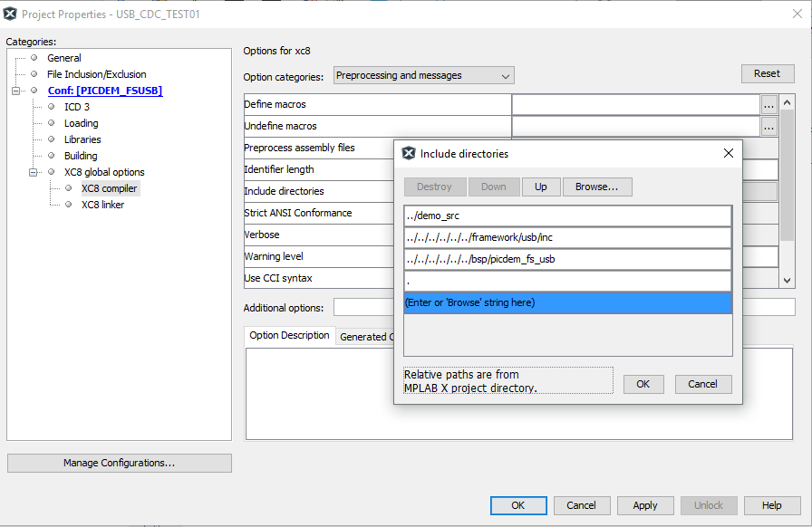Image resolution: width=812 pixels, height=527 pixels.
Task: Switch to the Generated tab
Action: click(365, 337)
